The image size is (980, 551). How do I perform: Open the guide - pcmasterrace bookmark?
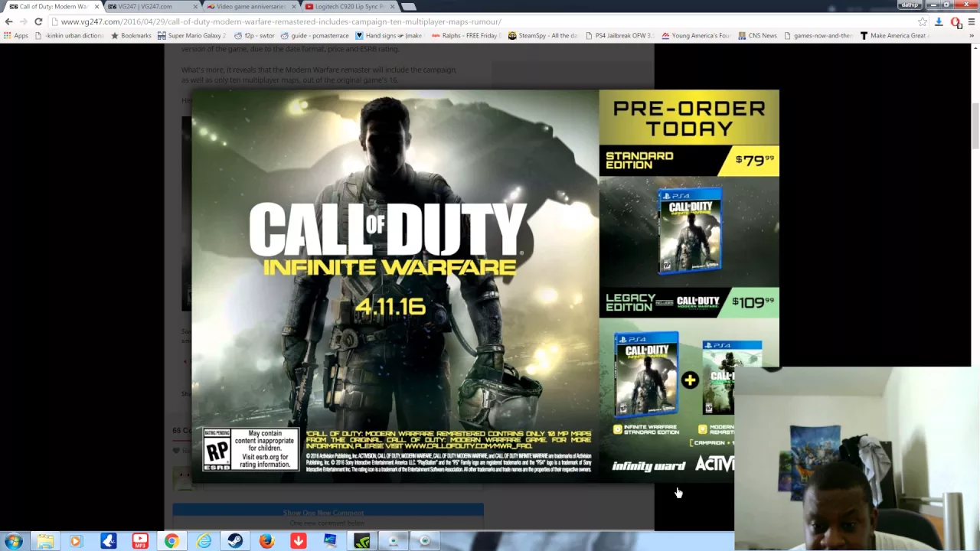(x=315, y=35)
